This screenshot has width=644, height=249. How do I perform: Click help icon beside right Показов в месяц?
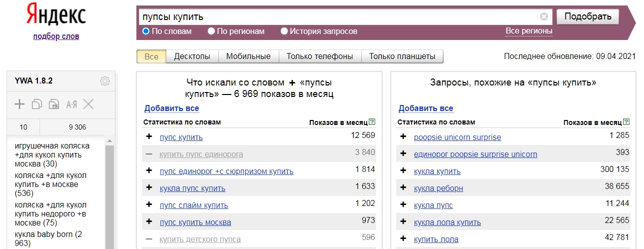(x=627, y=122)
